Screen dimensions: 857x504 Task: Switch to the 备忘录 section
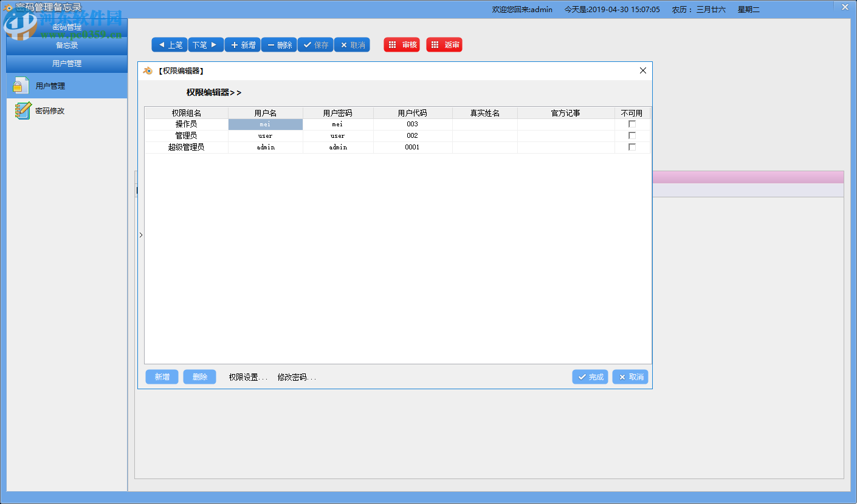(x=67, y=45)
